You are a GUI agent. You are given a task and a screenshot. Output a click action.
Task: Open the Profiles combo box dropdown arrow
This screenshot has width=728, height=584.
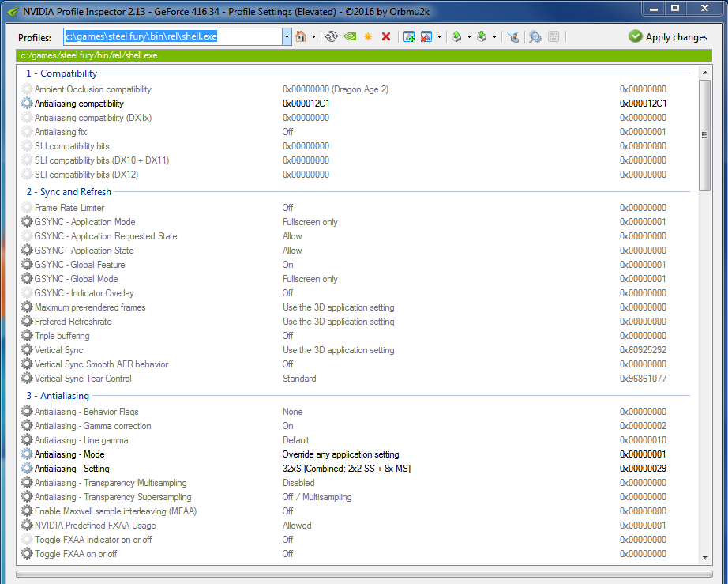(x=287, y=36)
